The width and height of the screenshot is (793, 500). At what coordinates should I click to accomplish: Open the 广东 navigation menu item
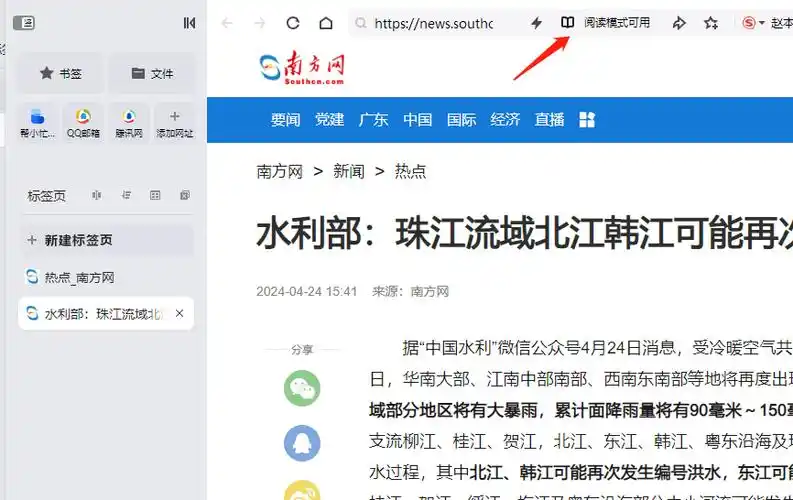coord(373,120)
